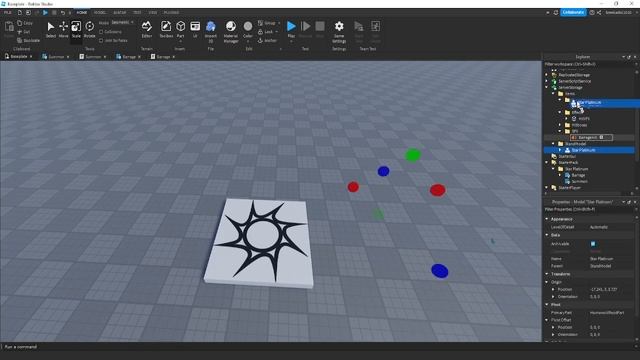640x360 pixels.
Task: Click the new file icon in quick access bar
Action: pyautogui.click(x=19, y=13)
